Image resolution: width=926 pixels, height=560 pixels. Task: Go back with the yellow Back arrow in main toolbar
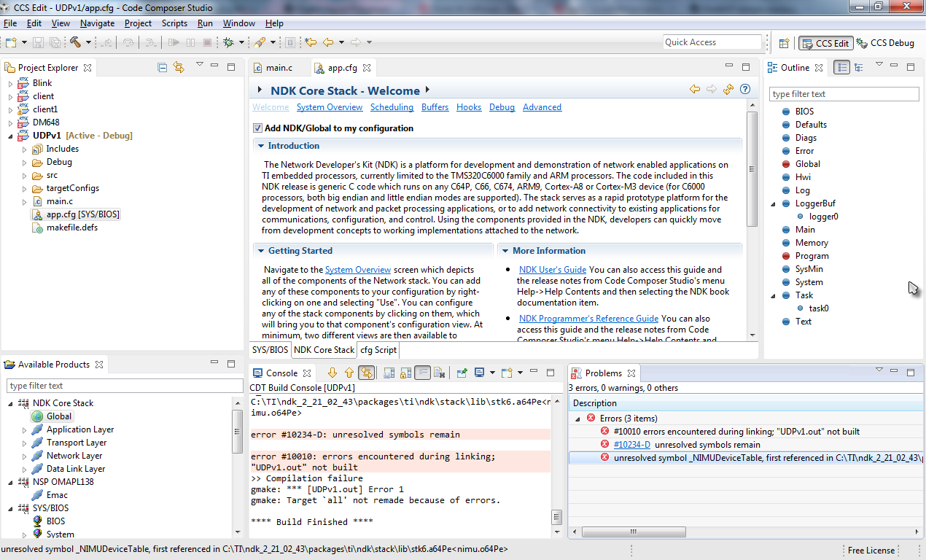click(329, 42)
